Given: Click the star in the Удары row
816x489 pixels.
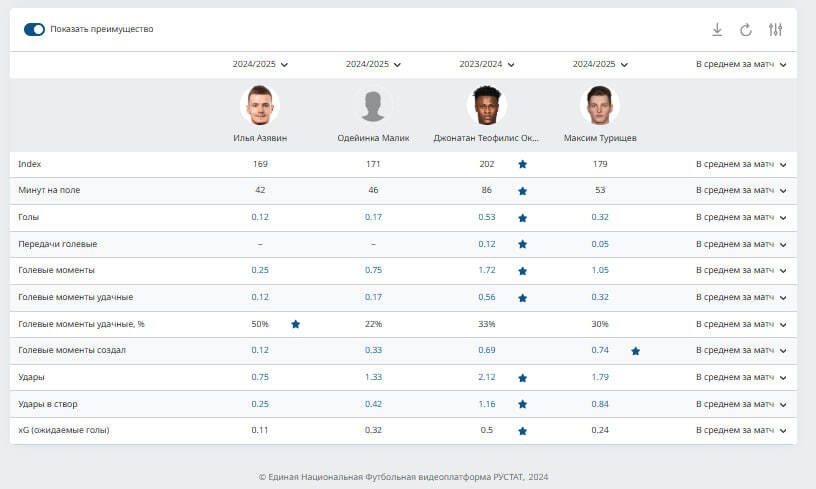Looking at the screenshot, I should click(x=522, y=378).
